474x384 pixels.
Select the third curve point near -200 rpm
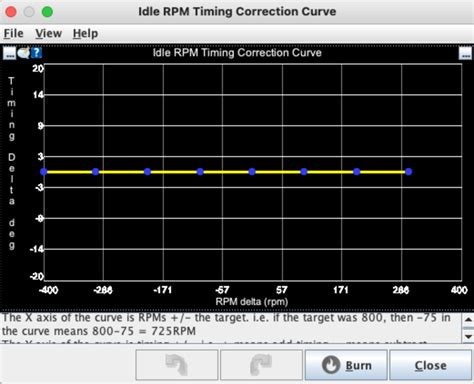click(148, 172)
